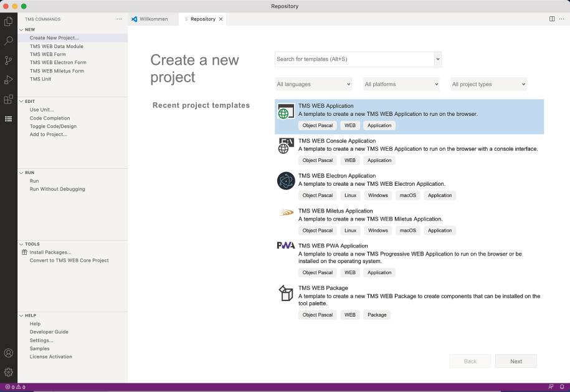570x392 pixels.
Task: Click Add to Project command
Action: [x=49, y=134]
